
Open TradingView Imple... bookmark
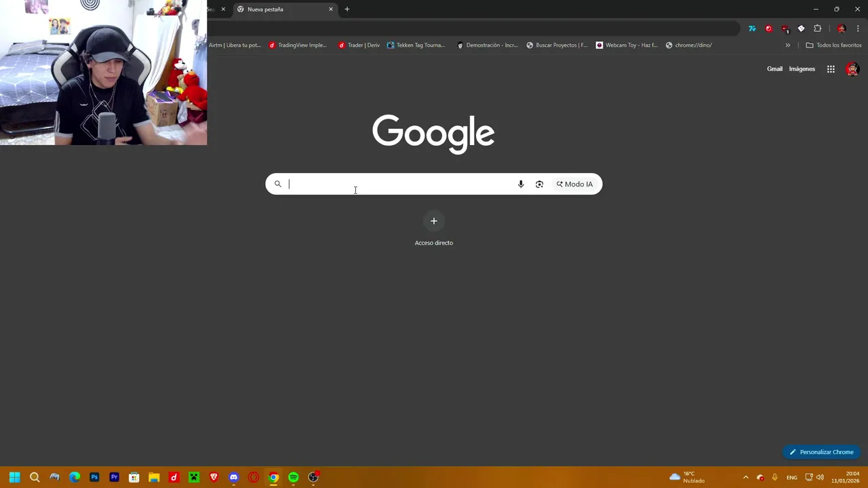click(x=298, y=45)
